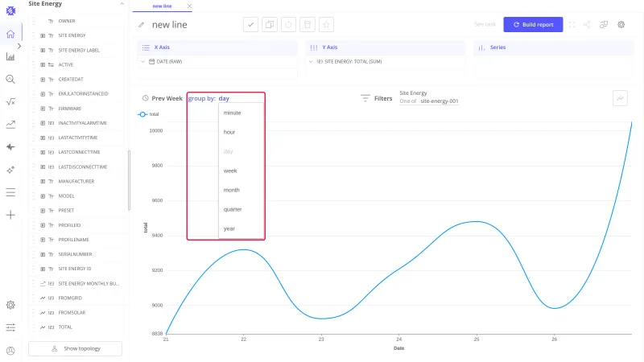Image resolution: width=644 pixels, height=362 pixels.
Task: Open the trend line sidebar icon
Action: 10,125
